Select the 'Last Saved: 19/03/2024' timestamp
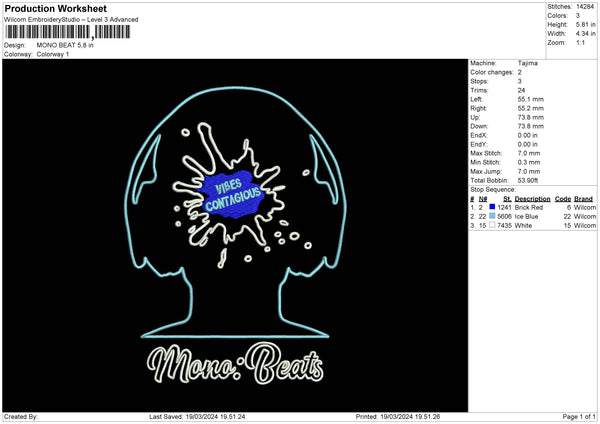Screen dimensions: 600x424 point(197,417)
